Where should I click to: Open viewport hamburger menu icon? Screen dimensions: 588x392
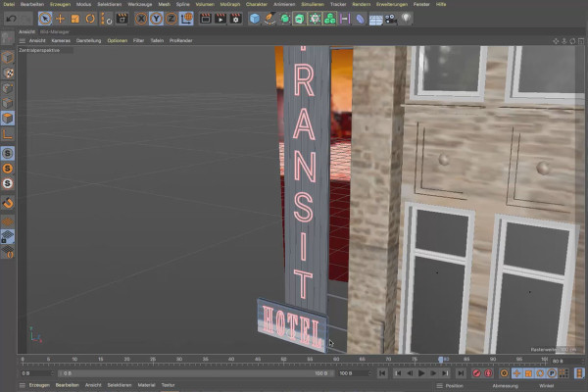click(x=23, y=40)
